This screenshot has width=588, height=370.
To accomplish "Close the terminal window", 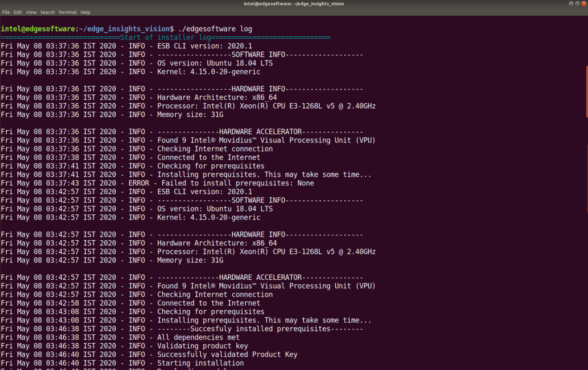I will pos(583,4).
